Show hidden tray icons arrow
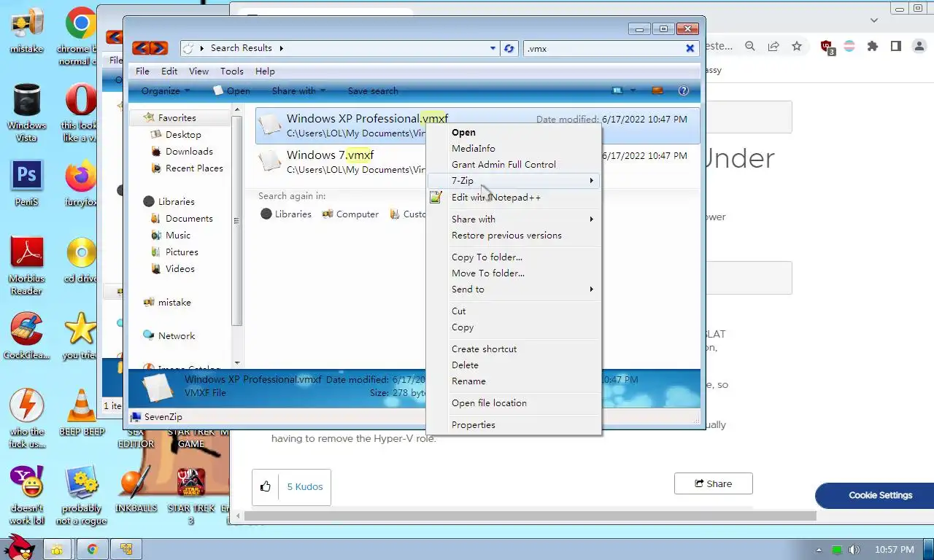 [x=819, y=550]
